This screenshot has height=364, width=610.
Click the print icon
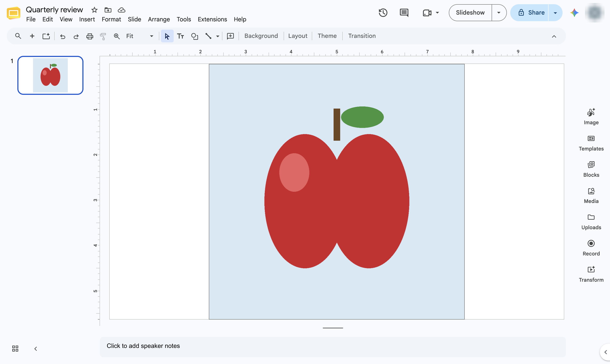[90, 36]
